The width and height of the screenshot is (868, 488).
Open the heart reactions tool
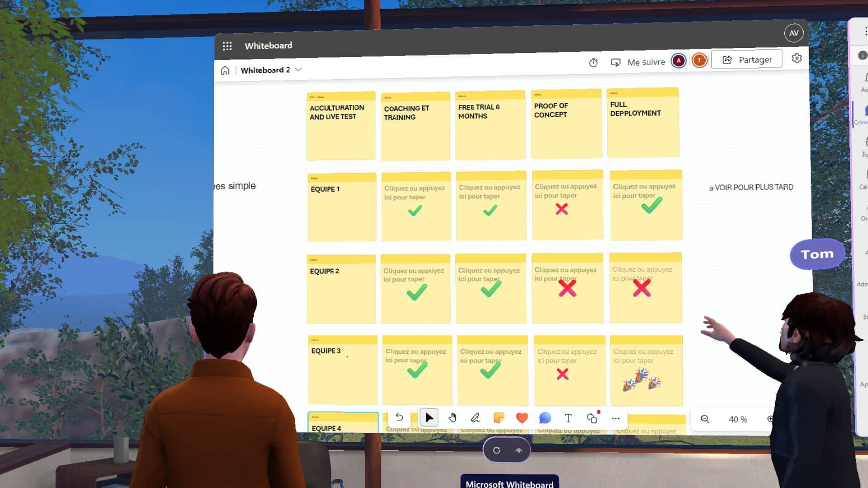coord(522,418)
